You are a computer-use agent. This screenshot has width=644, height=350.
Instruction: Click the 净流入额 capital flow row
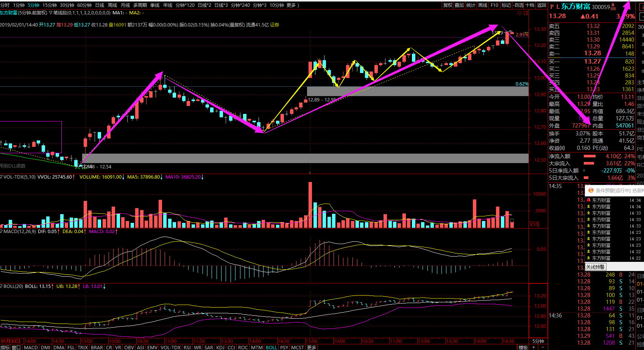tap(592, 156)
